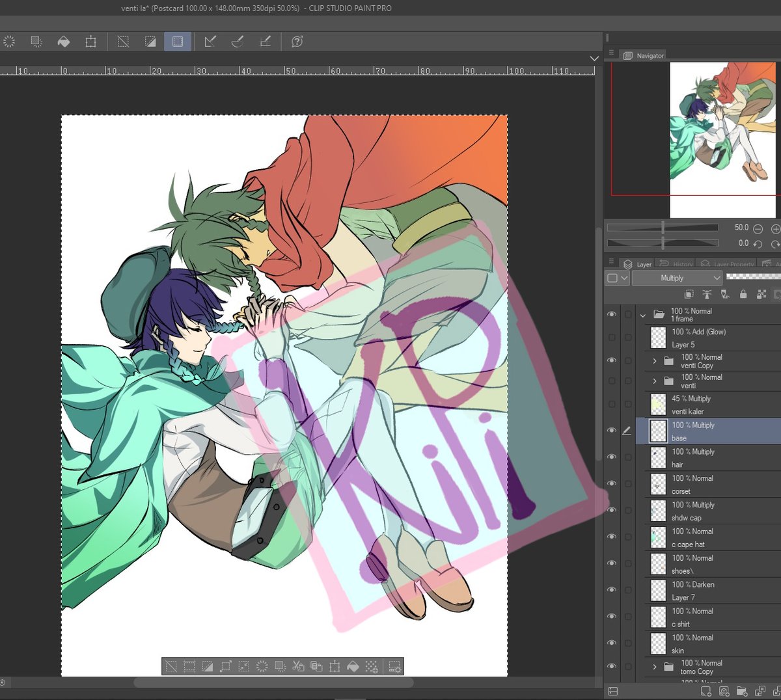
Task: Click the Fill bucket in the selection launcher
Action: [x=353, y=666]
